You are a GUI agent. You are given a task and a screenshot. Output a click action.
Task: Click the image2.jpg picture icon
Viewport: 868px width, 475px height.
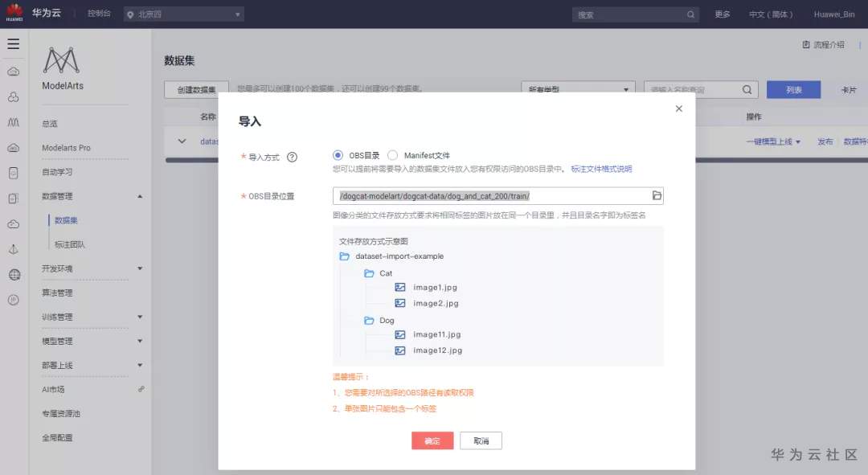pos(399,303)
